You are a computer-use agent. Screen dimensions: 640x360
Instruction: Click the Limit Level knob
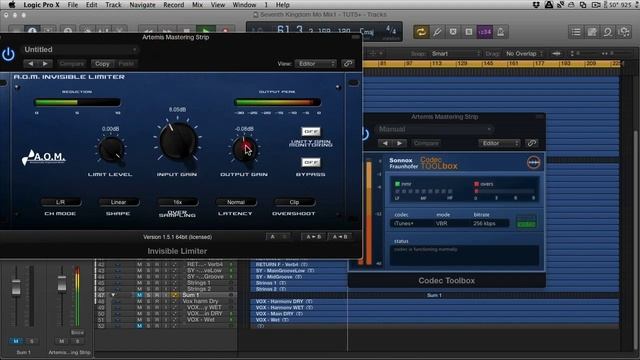tap(111, 149)
